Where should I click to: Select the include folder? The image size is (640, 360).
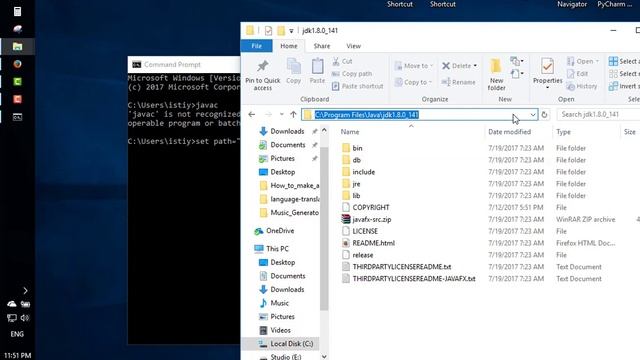click(x=363, y=172)
